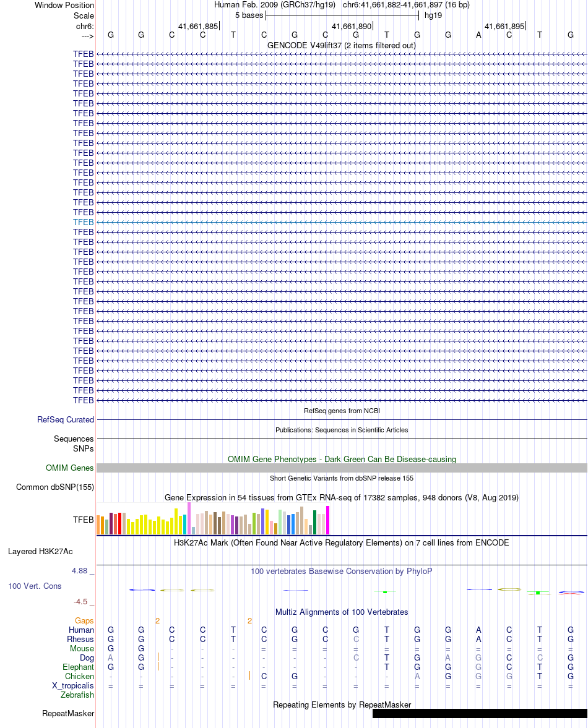This screenshot has width=588, height=728.
Task: Click the OMIM Genes track label
Action: [x=70, y=468]
